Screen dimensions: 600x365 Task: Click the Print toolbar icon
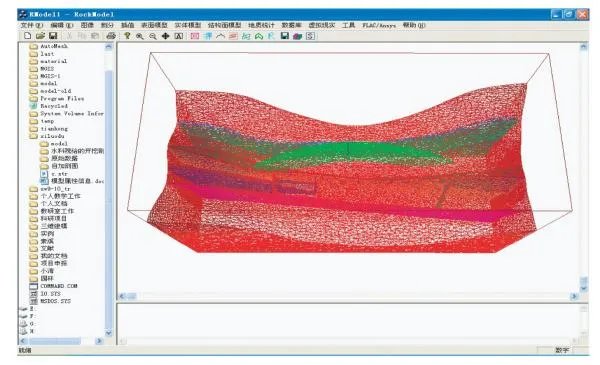111,36
